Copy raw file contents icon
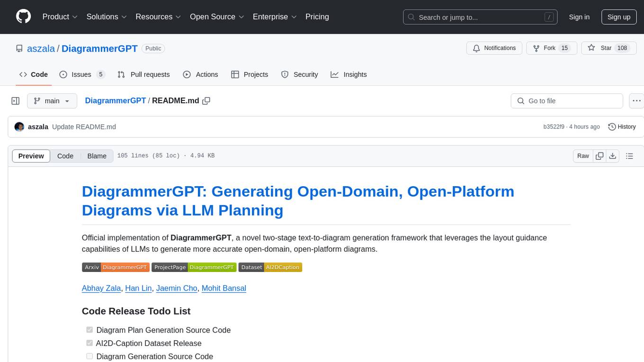This screenshot has width=644, height=362. [599, 156]
